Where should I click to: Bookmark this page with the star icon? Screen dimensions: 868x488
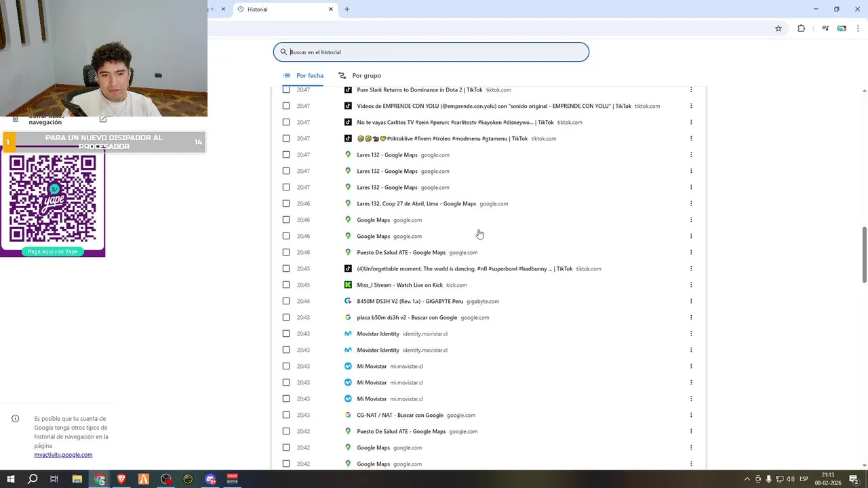[778, 28]
